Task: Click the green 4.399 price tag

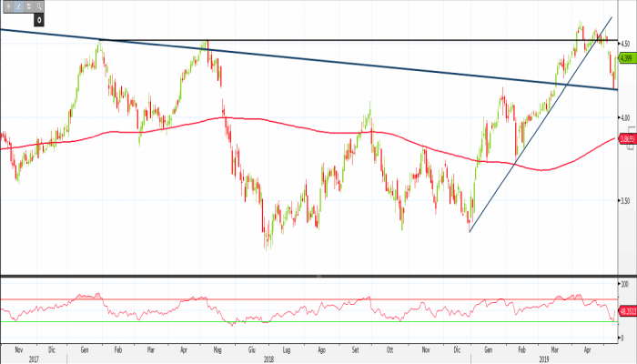Action: (x=625, y=58)
